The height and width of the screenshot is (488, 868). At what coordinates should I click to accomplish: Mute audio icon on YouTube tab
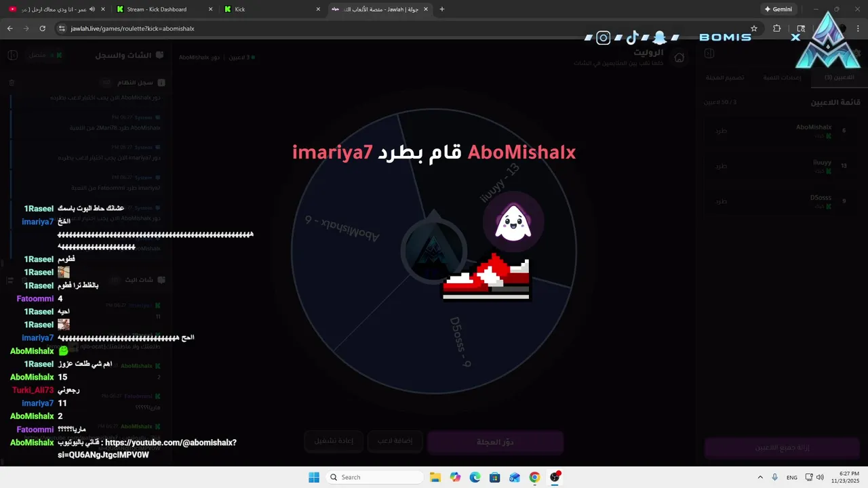(x=92, y=9)
